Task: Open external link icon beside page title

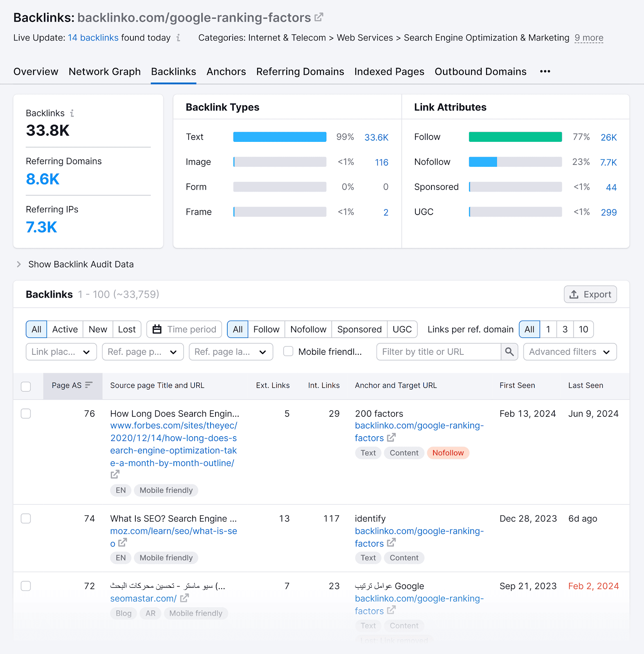Action: point(319,18)
